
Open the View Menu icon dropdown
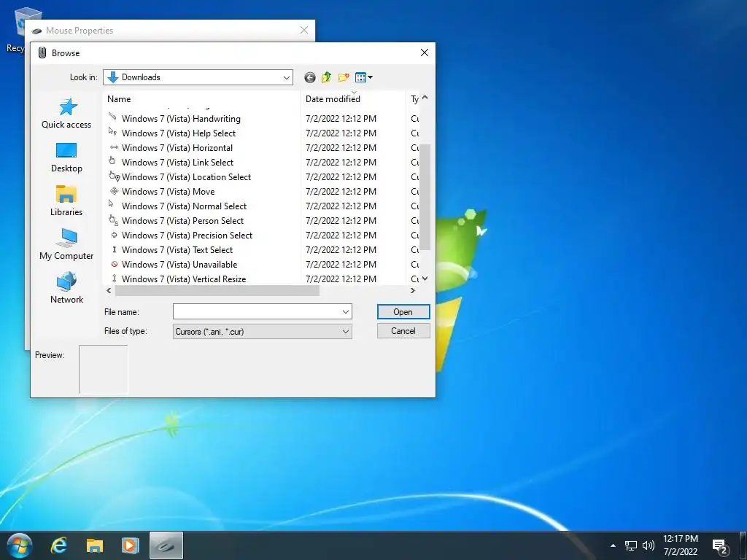(364, 77)
